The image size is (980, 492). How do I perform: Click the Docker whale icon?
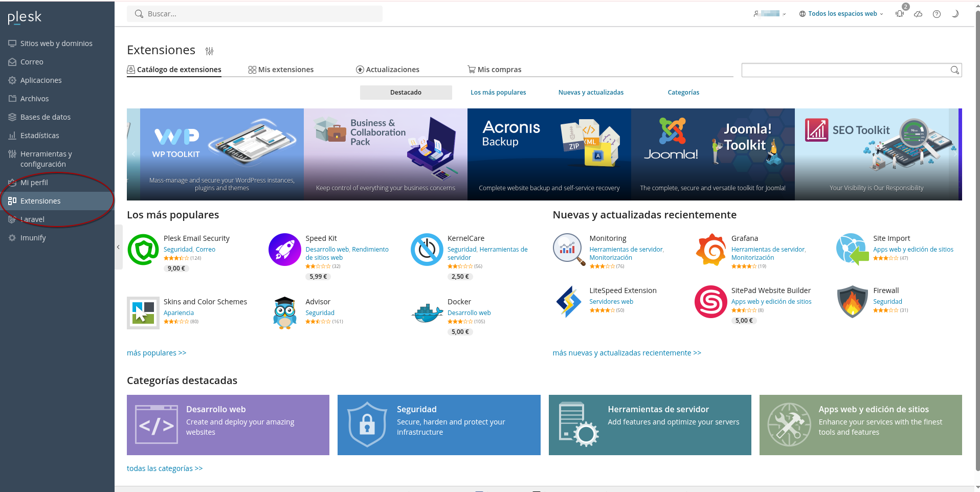[427, 313]
